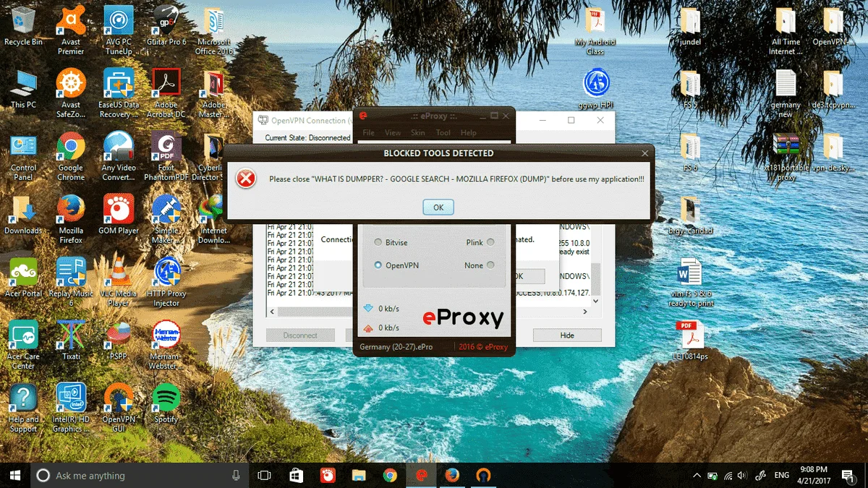
Task: Open germany new text file
Action: (786, 93)
